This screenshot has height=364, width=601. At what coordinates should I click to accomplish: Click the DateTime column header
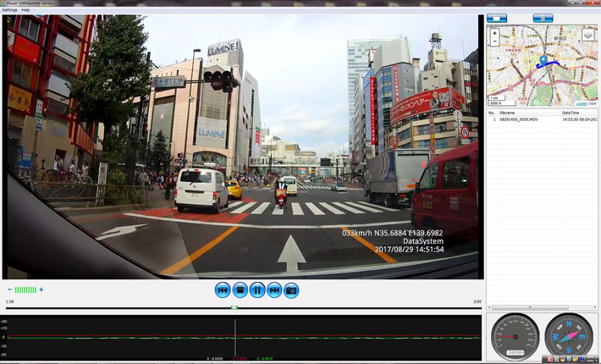click(x=571, y=112)
